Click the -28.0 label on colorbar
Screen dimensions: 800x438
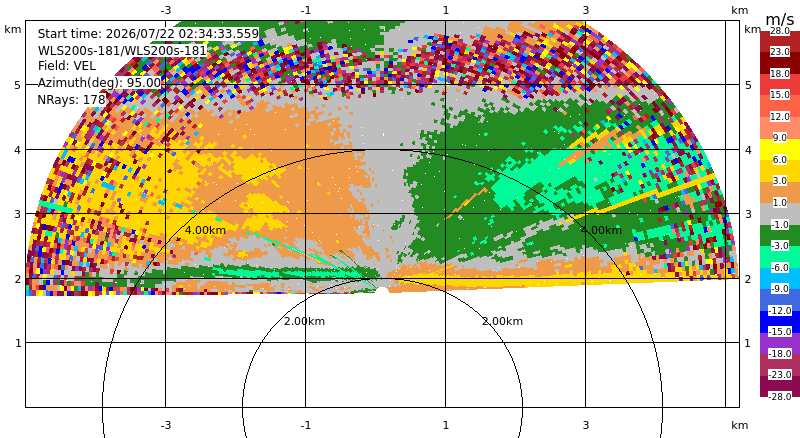click(780, 396)
